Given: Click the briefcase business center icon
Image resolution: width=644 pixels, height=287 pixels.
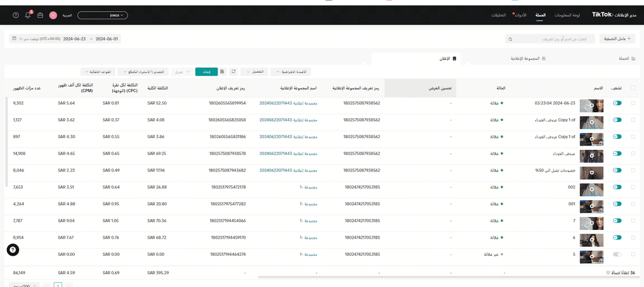Looking at the screenshot, I should click(x=40, y=15).
